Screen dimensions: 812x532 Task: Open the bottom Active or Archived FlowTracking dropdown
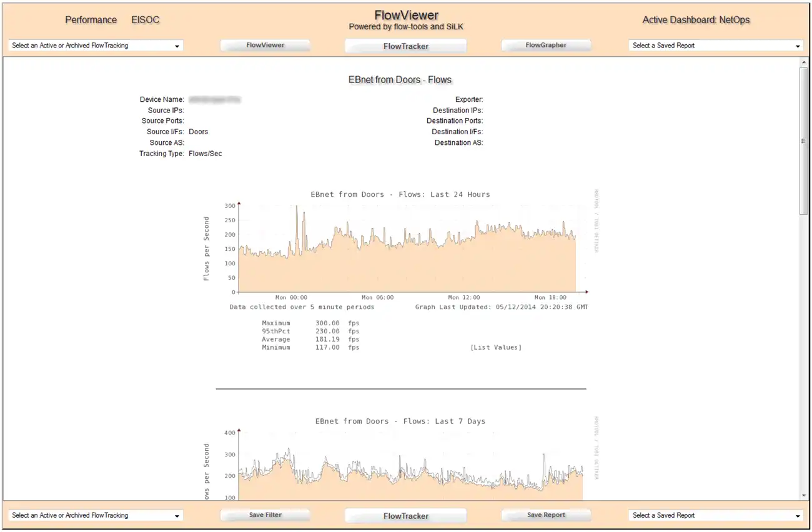(96, 516)
